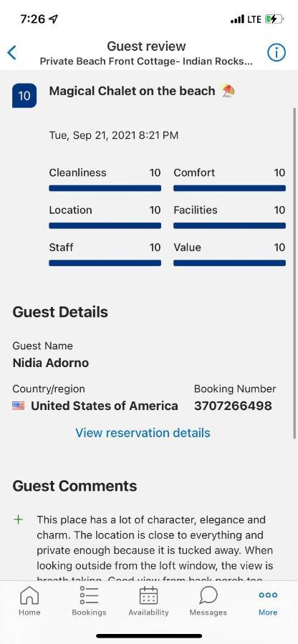Screen dimensions: 298x644
Task: Open the More three-dots icon
Action: click(x=268, y=595)
